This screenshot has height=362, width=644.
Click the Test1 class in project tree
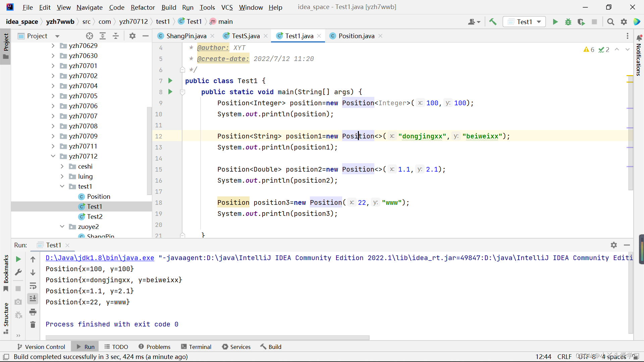[x=94, y=206]
